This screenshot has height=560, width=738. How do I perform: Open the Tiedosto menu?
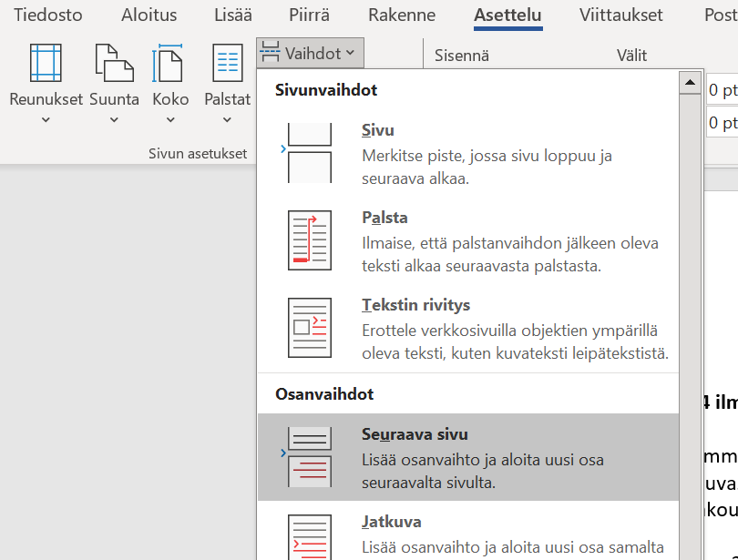tap(47, 15)
